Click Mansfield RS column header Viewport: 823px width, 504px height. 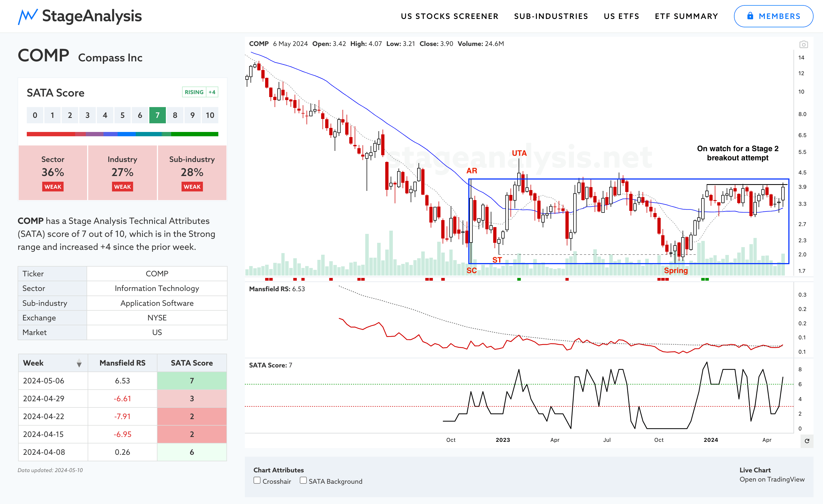(122, 363)
